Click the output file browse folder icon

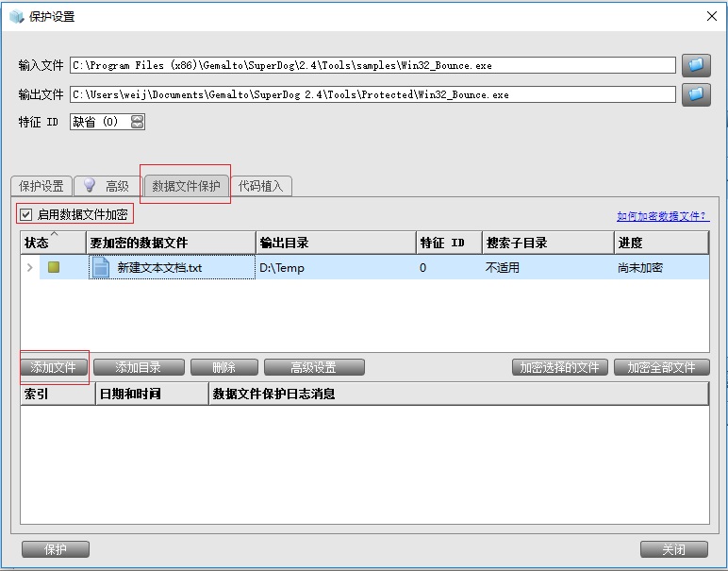click(696, 94)
